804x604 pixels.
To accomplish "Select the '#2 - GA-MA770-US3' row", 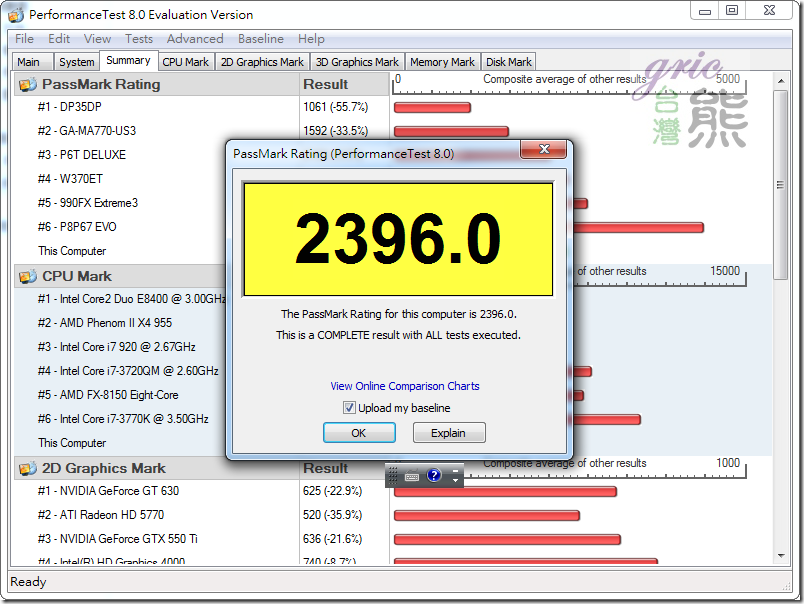I will click(87, 131).
